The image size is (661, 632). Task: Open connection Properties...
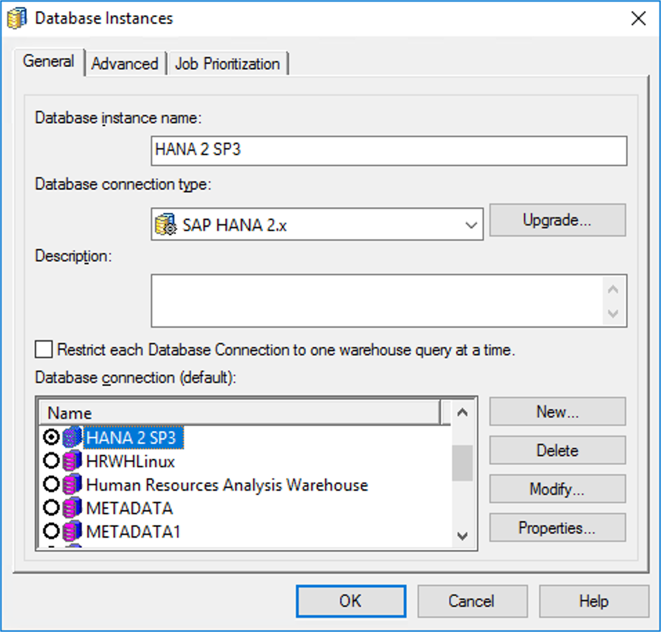557,528
